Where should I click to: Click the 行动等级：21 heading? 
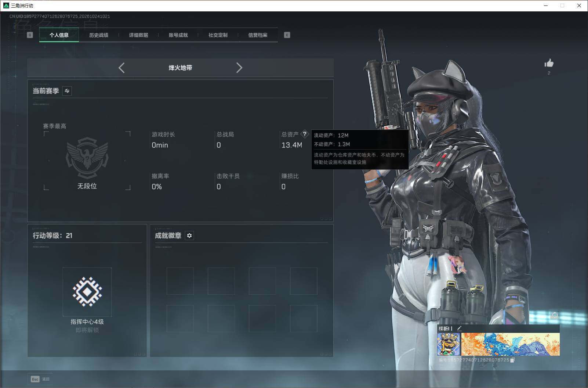[x=52, y=236]
